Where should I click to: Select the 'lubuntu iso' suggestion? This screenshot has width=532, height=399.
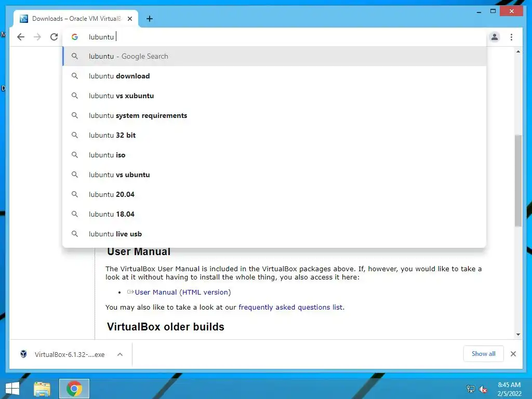pyautogui.click(x=274, y=155)
